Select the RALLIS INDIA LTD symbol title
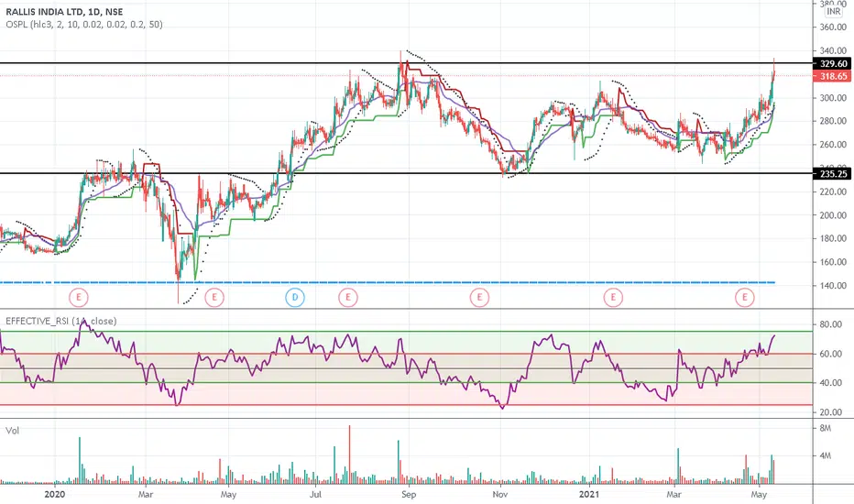The image size is (854, 504). pyautogui.click(x=64, y=11)
